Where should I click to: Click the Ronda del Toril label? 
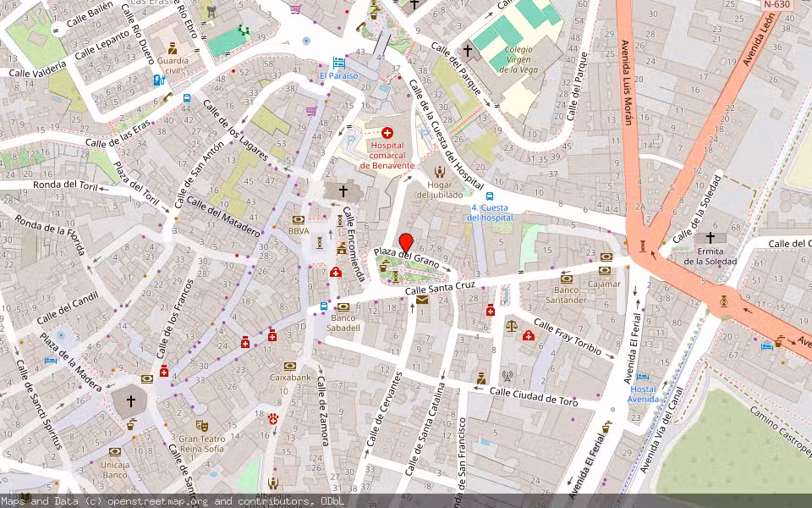(65, 185)
